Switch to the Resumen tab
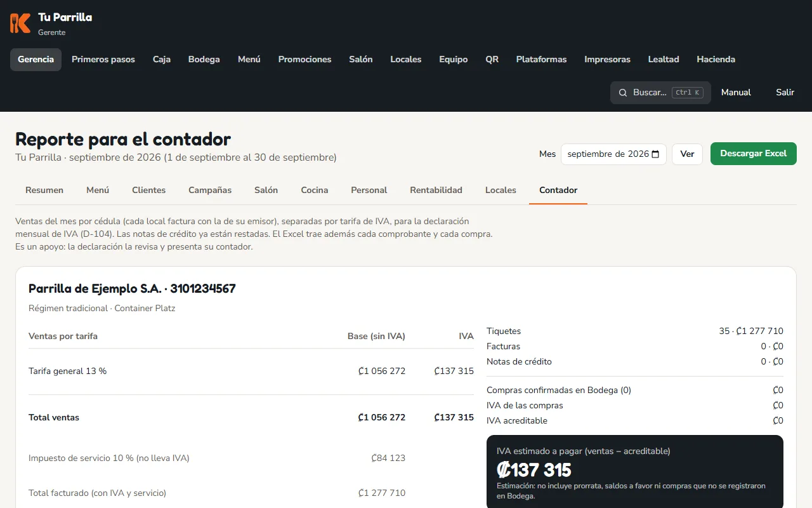812x508 pixels. tap(44, 190)
